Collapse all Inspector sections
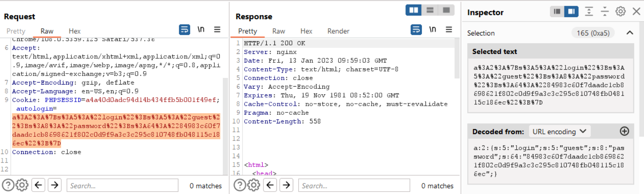This screenshot has height=194, width=644. click(x=604, y=11)
